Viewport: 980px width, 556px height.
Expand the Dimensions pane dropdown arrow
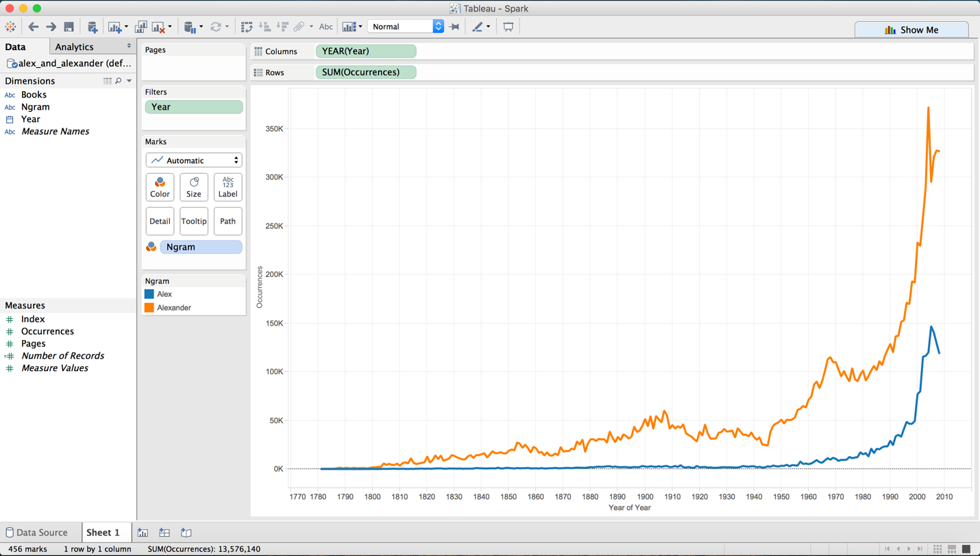129,81
